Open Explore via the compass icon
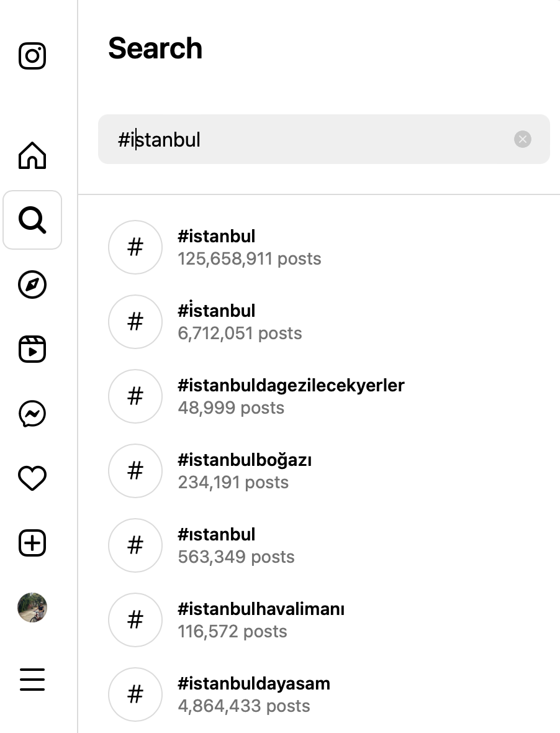 tap(32, 285)
